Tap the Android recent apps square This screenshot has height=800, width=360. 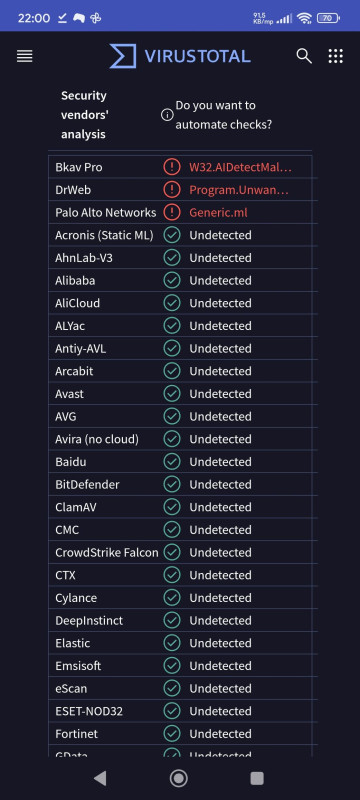(257, 778)
